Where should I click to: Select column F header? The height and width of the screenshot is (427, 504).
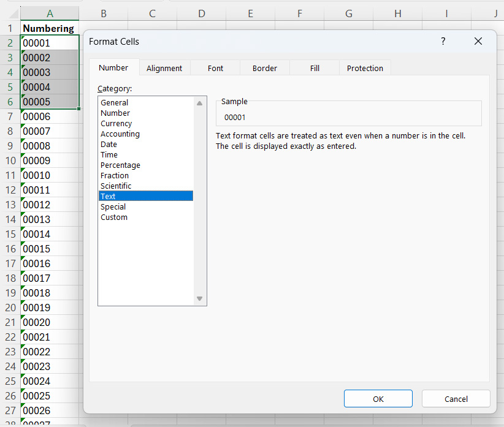click(300, 13)
